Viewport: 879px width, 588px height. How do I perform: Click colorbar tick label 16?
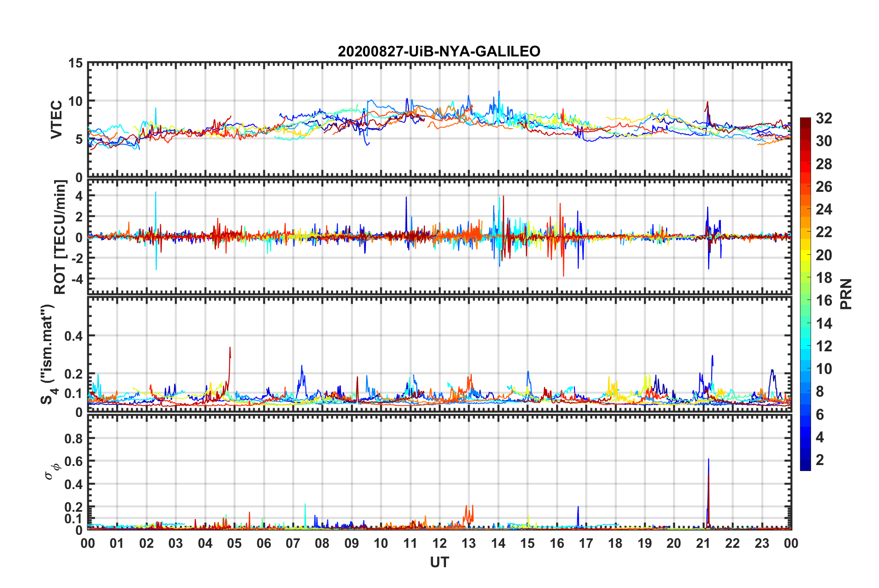(824, 300)
